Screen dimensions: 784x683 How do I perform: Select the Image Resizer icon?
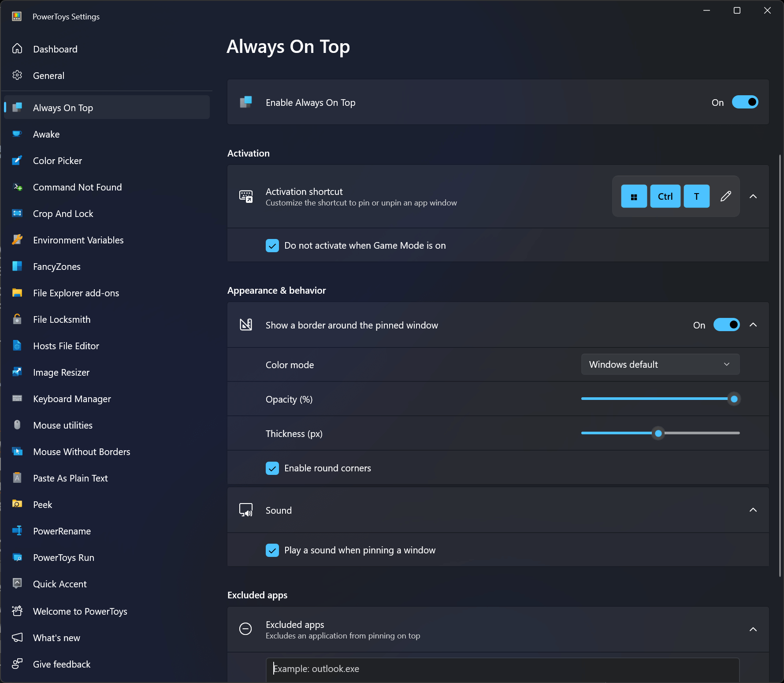(x=17, y=372)
